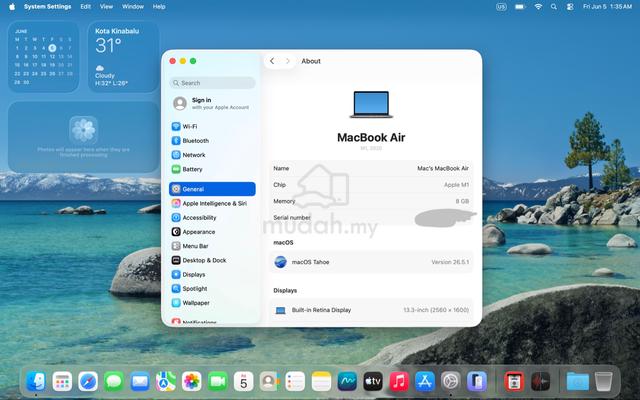Select Displays in the settings sidebar
Viewport: 640px width, 400px height.
(212, 274)
